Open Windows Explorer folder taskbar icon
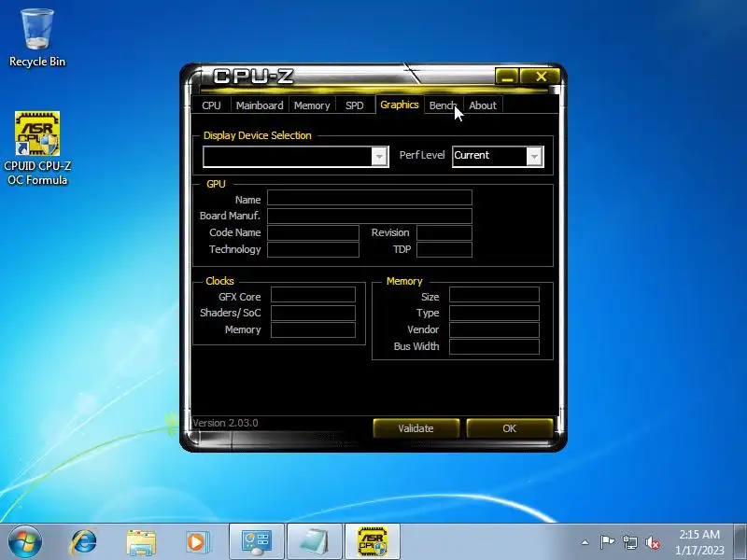 pos(141,542)
